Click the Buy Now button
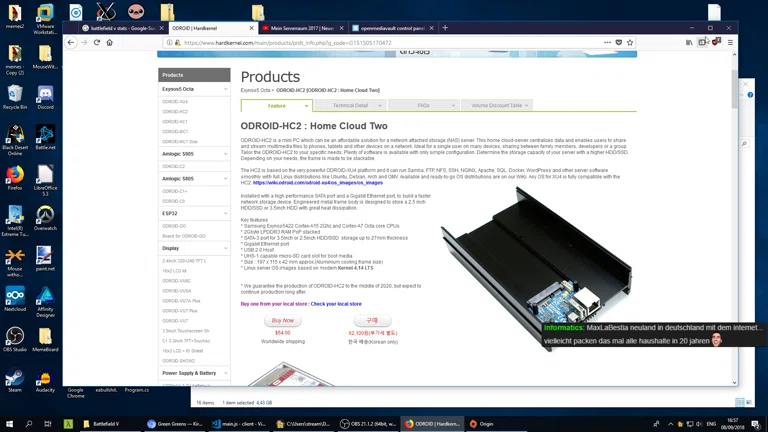The width and height of the screenshot is (768, 432). point(282,321)
